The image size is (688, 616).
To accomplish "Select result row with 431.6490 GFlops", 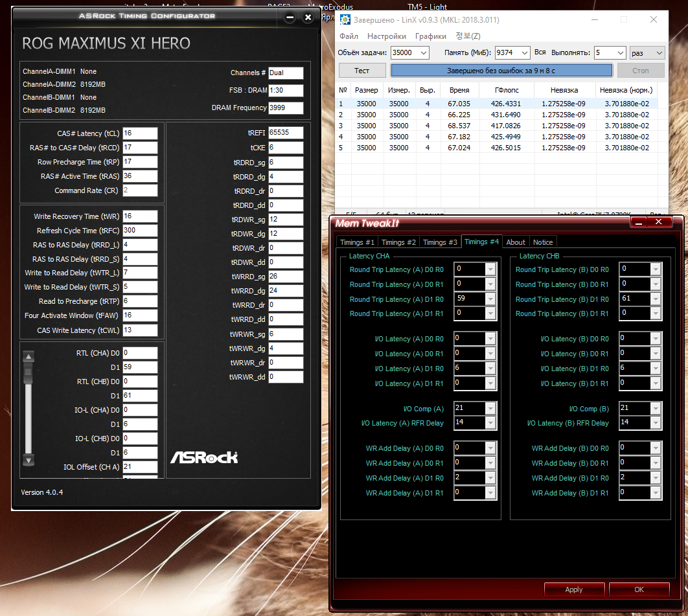I will (497, 115).
